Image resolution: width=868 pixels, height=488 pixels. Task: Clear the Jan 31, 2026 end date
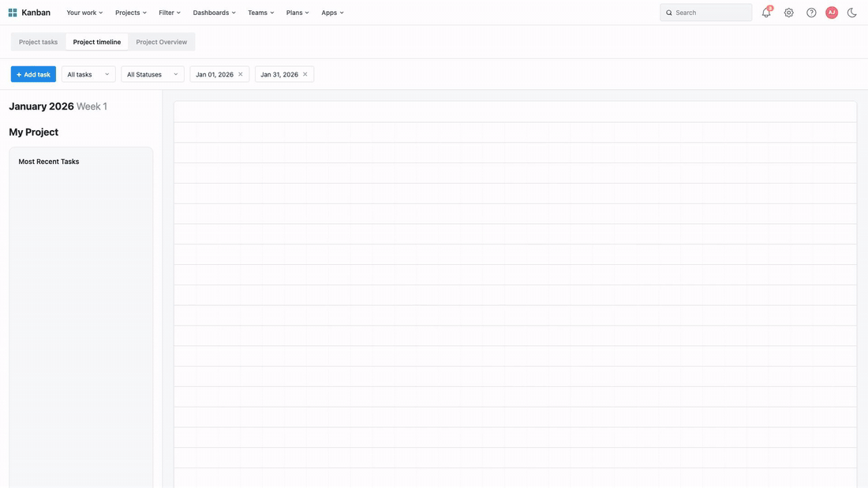click(305, 74)
